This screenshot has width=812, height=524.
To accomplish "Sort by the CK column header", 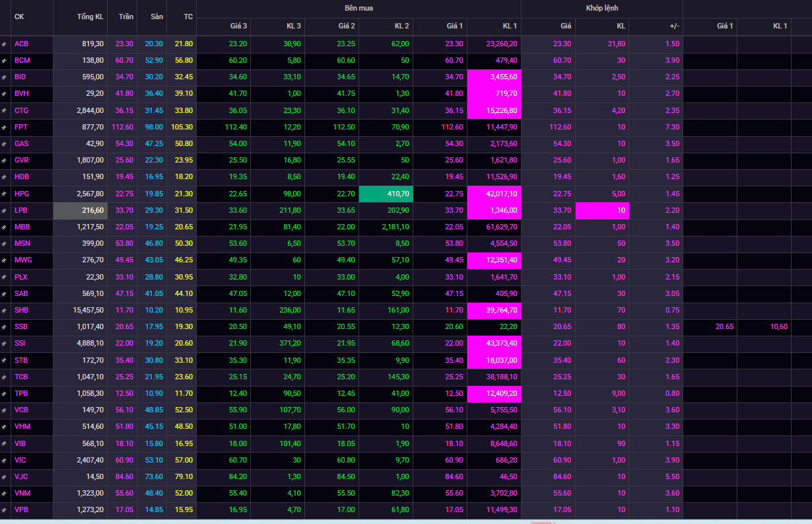I will tap(19, 17).
